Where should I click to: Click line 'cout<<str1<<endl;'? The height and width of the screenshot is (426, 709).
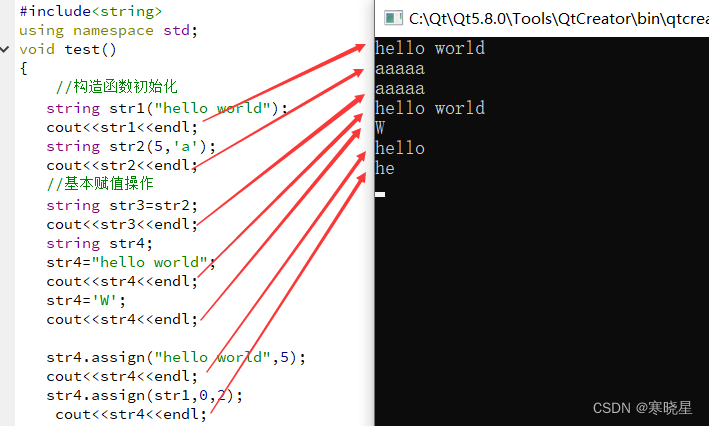click(122, 128)
